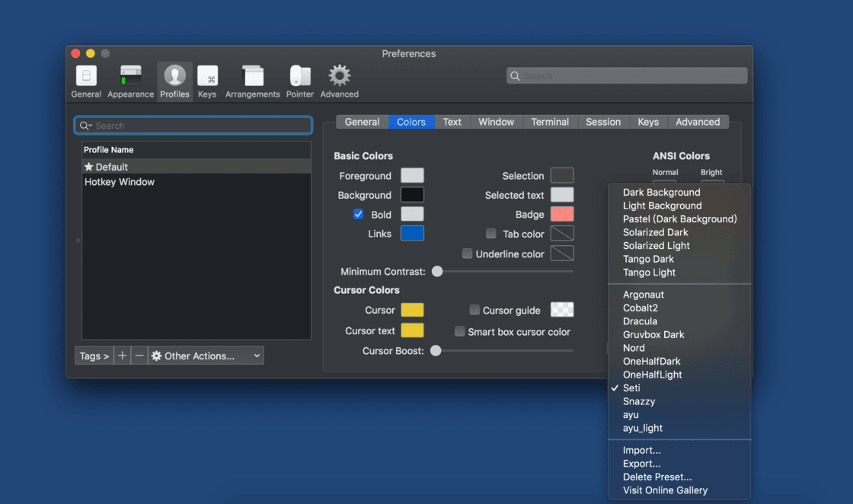Switch to the General profile tab
Screen dimensions: 853x504
tap(362, 122)
